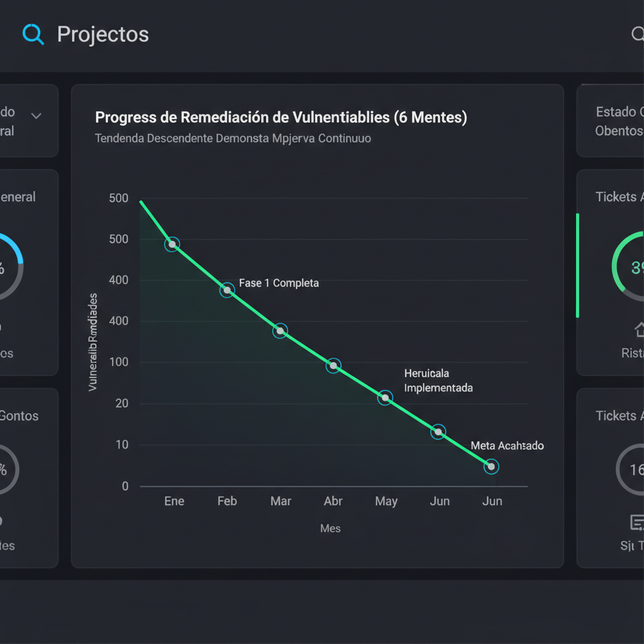The height and width of the screenshot is (644, 644).
Task: Click the Meta Acahsado annotation label
Action: (x=507, y=445)
